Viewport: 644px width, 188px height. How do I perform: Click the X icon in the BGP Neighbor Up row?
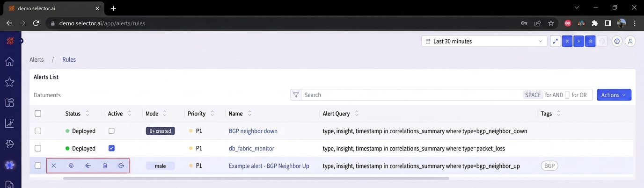click(54, 166)
